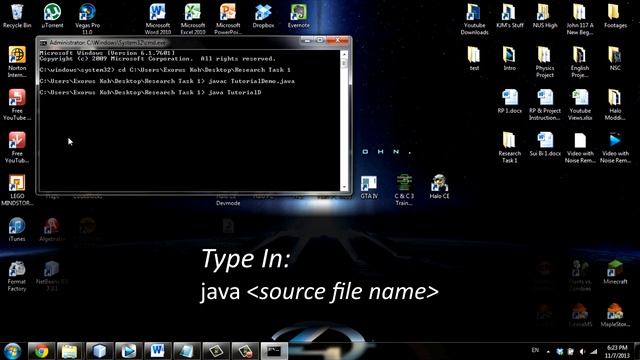Image resolution: width=640 pixels, height=360 pixels.
Task: Open the Vegas Pro 11.0 shortcut
Action: 87,19
